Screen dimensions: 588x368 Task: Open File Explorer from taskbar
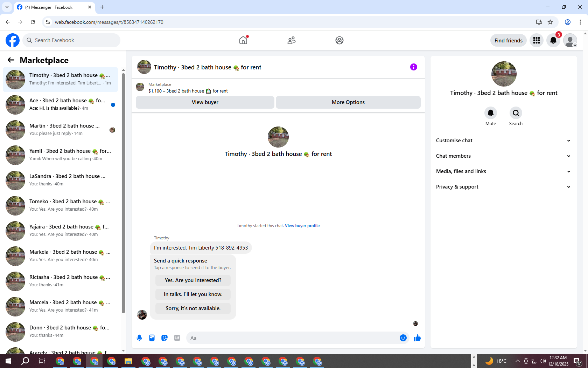pyautogui.click(x=128, y=361)
